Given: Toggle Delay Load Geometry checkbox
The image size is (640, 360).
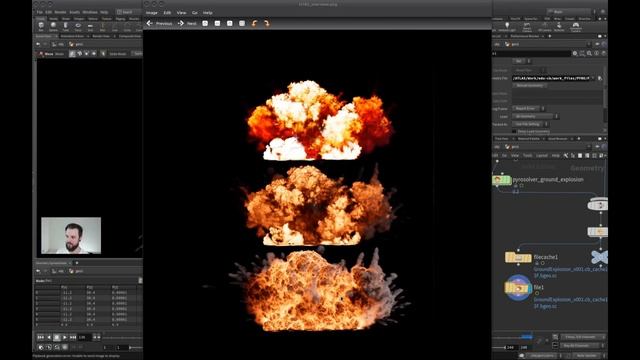Looking at the screenshot, I should point(514,131).
